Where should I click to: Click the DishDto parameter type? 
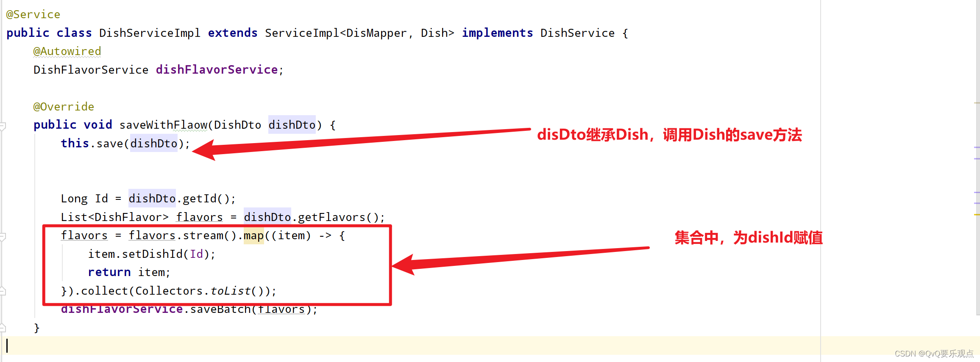point(237,125)
